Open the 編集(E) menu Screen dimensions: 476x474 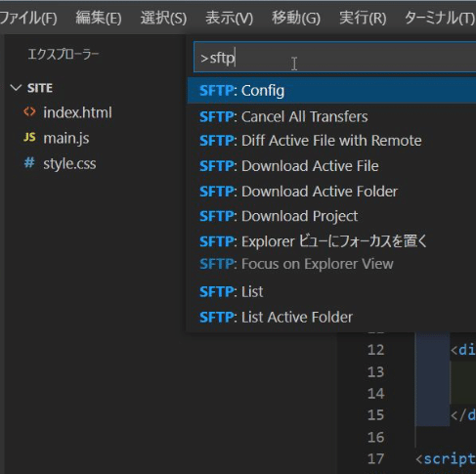pyautogui.click(x=99, y=18)
